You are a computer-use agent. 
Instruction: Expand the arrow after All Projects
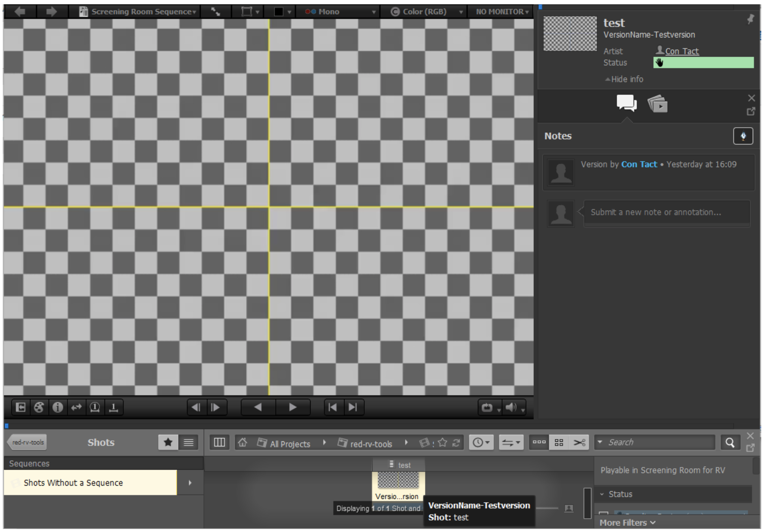(x=324, y=442)
